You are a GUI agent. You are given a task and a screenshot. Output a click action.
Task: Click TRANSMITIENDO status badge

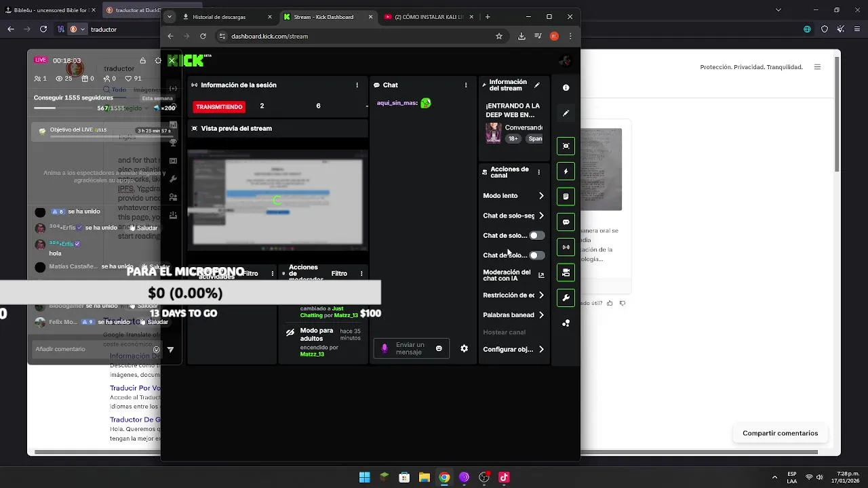click(x=219, y=106)
